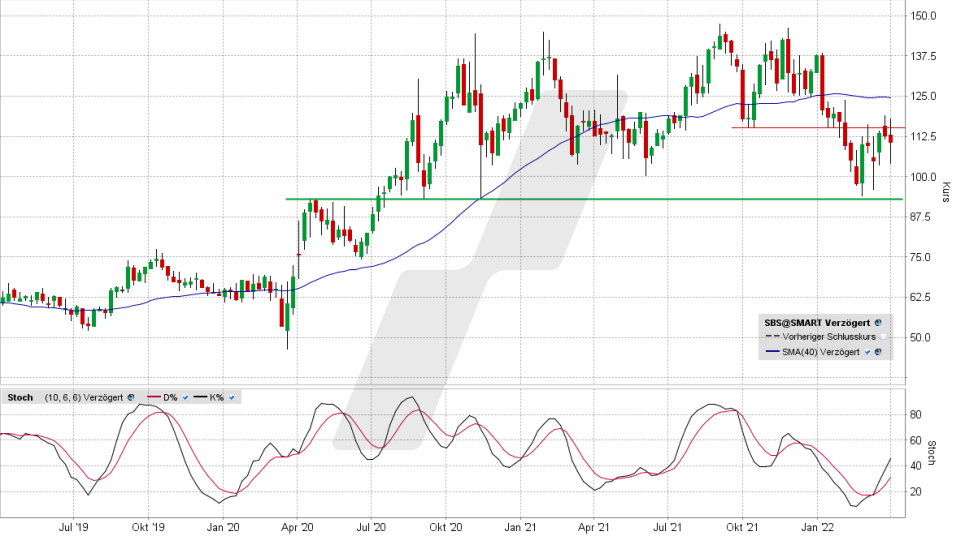Toggle the D% line checkbox
The width and height of the screenshot is (960, 540).
186,397
